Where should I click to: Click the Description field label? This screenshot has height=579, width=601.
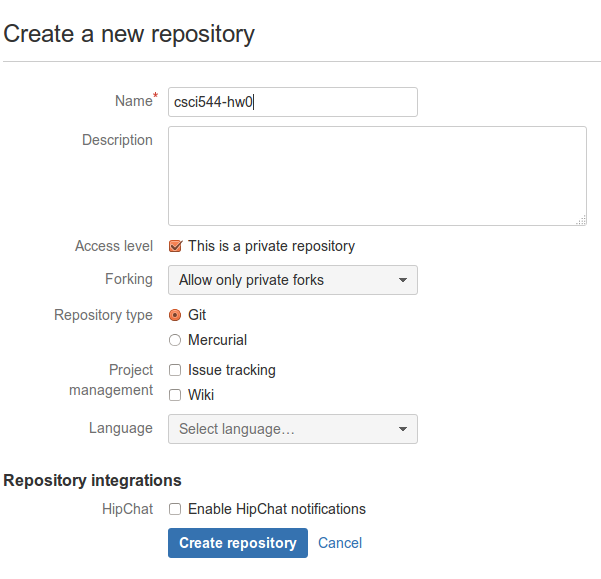[117, 140]
